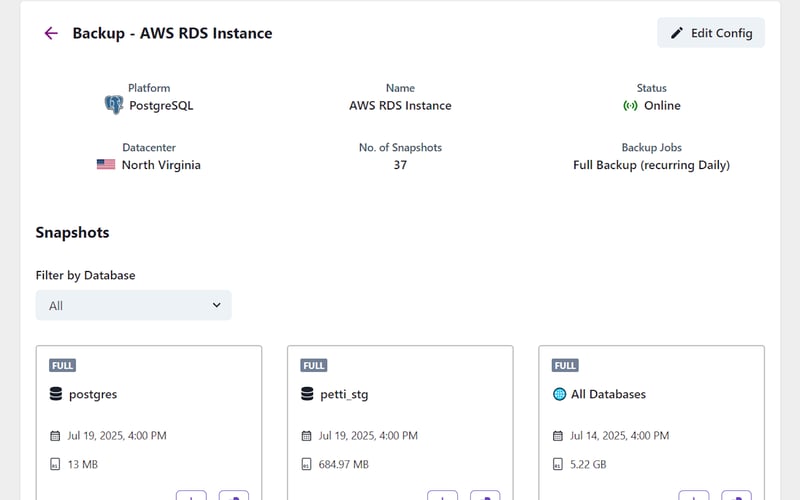
Task: Click the calendar icon beside Jul 14, 2025
Action: click(x=559, y=436)
